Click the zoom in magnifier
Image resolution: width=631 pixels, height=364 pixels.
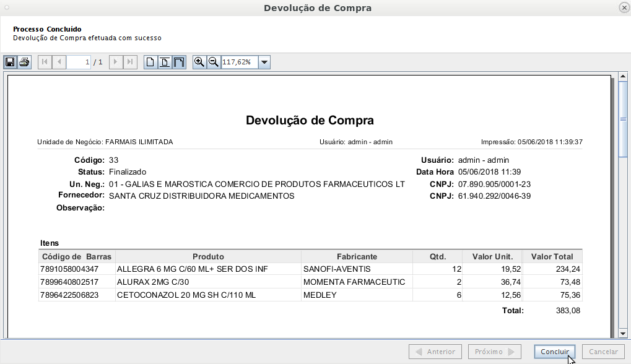199,62
